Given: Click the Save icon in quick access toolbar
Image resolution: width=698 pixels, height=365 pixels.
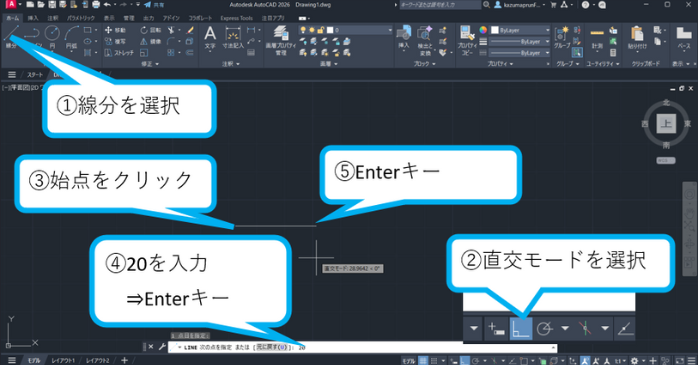Looking at the screenshot, I should (52, 4).
